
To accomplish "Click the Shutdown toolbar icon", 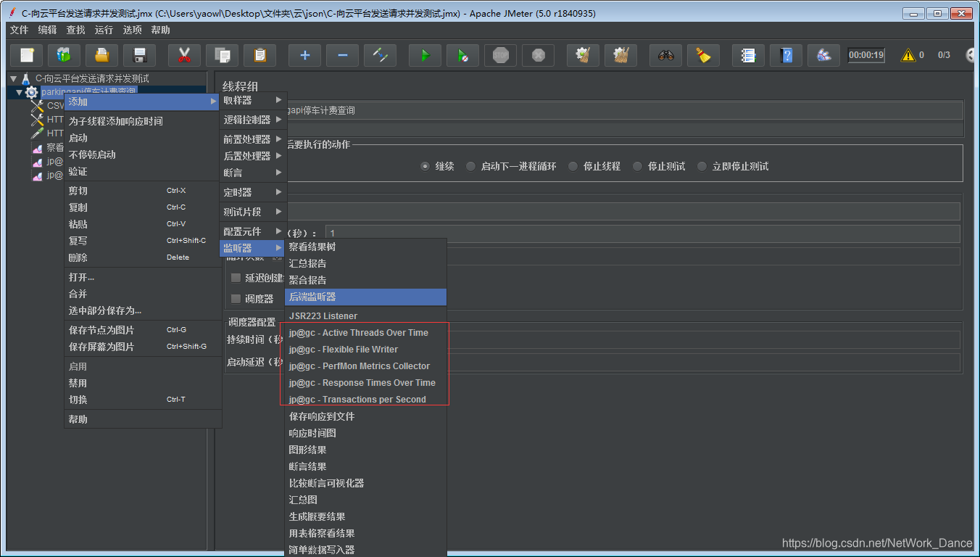I will (x=539, y=55).
